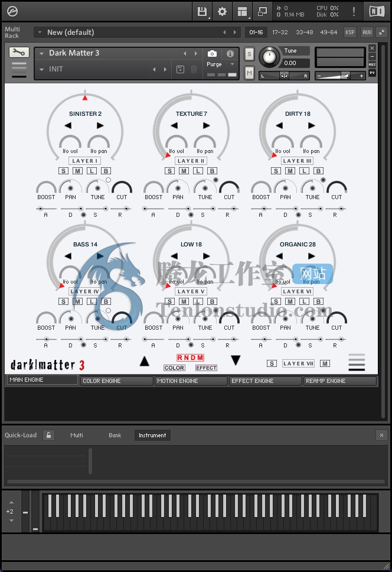Adjust the instrument volume slider
This screenshot has width=392, height=572.
click(x=339, y=76)
